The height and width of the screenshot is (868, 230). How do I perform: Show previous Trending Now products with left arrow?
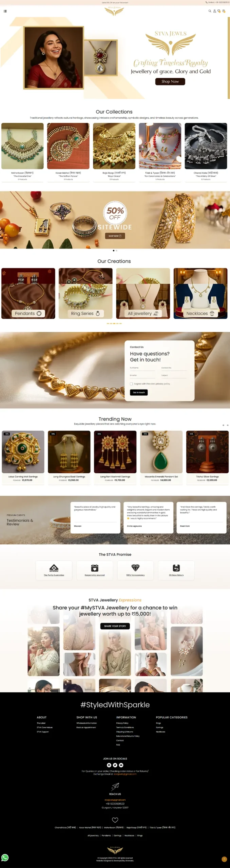tap(223, 425)
